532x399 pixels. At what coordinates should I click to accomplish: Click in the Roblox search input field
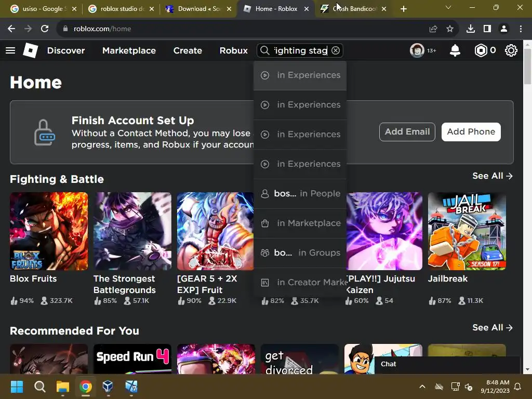point(300,50)
